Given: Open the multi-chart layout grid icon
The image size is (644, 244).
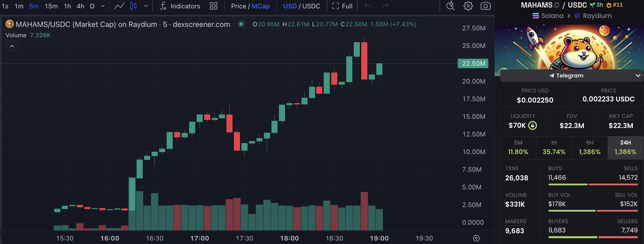Looking at the screenshot, I should [213, 6].
